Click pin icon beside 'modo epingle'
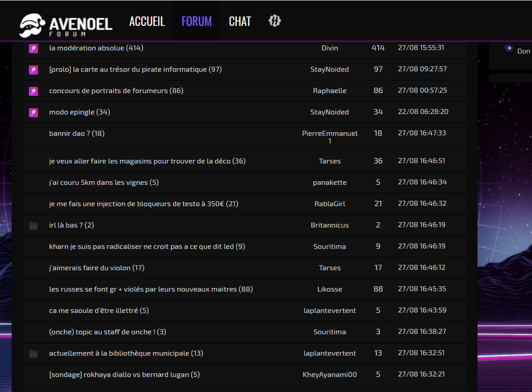The image size is (532, 392). [x=33, y=112]
